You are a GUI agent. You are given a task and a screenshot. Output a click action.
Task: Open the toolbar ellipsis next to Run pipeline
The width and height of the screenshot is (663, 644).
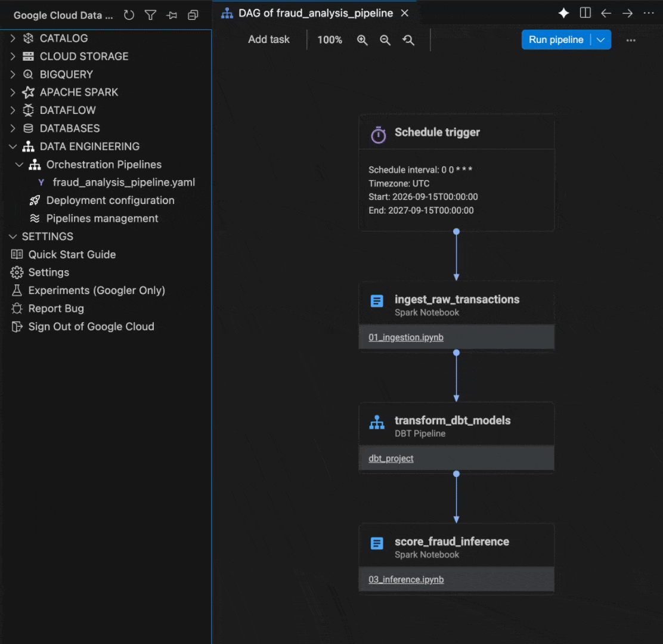(x=631, y=40)
